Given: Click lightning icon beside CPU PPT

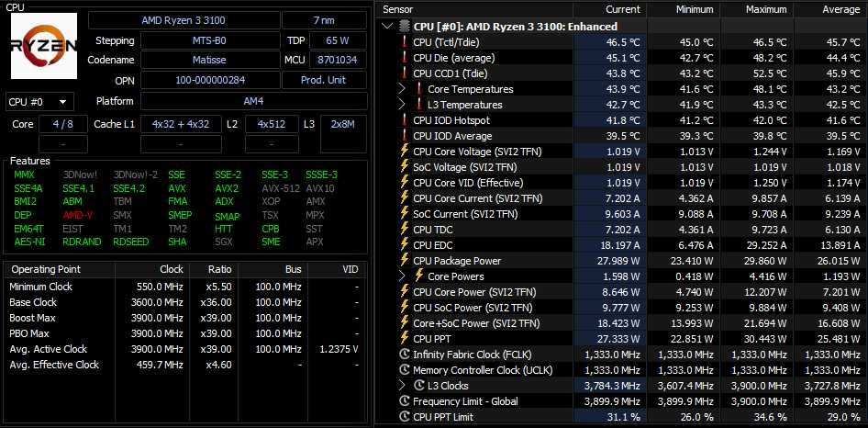Looking at the screenshot, I should [x=404, y=338].
